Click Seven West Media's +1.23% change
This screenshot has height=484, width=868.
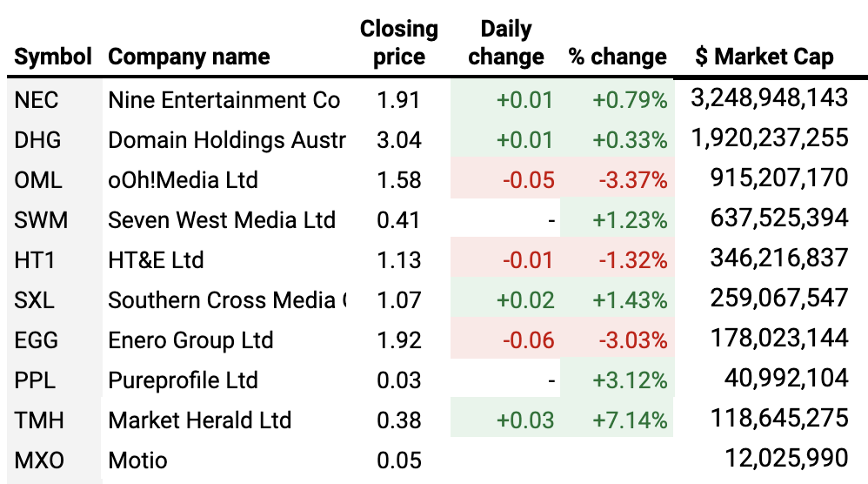click(x=630, y=220)
